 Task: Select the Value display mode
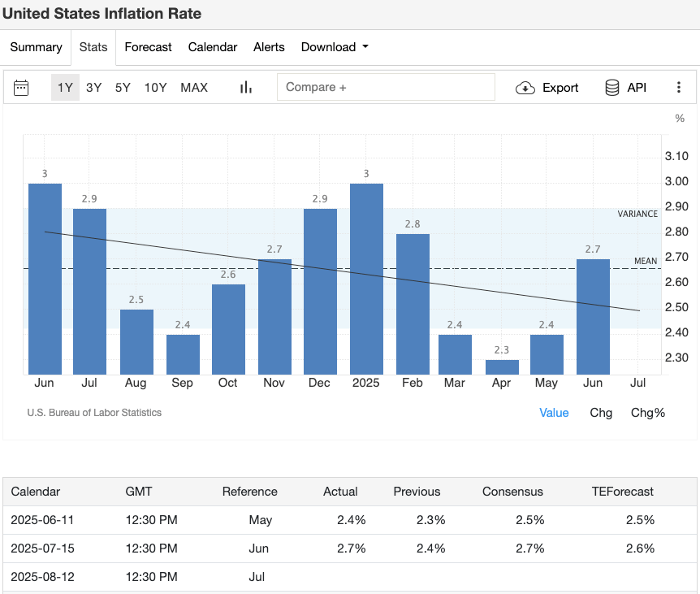[554, 413]
